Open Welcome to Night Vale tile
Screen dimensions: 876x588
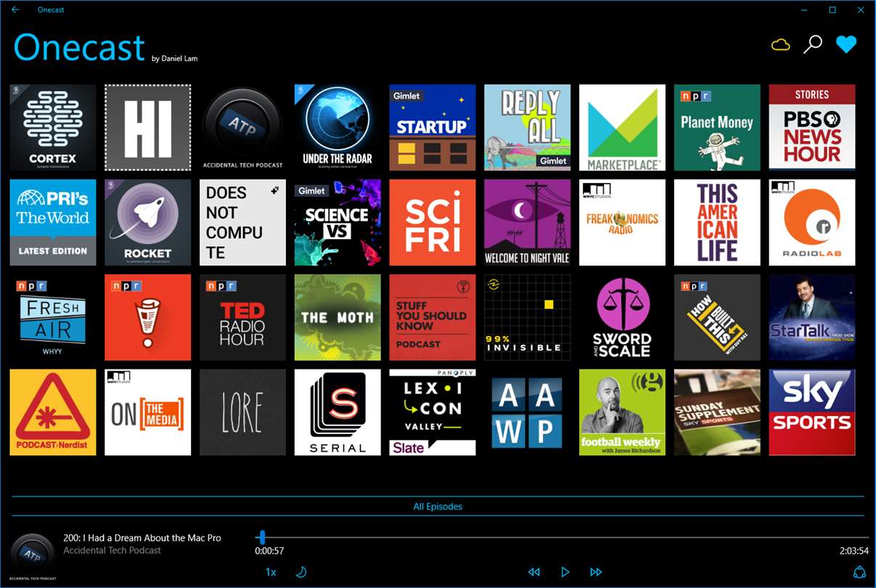528,223
